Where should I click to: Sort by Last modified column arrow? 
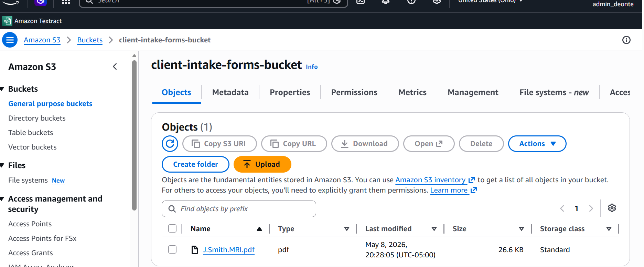point(434,229)
